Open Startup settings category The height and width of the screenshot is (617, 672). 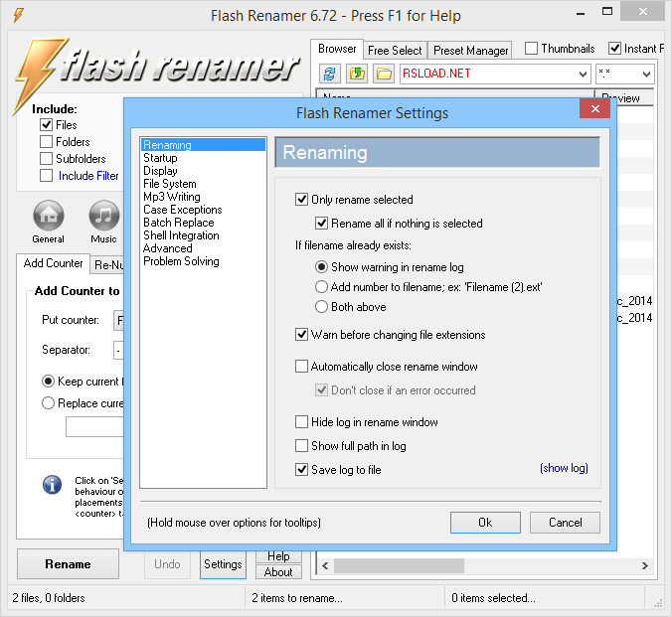[x=160, y=158]
